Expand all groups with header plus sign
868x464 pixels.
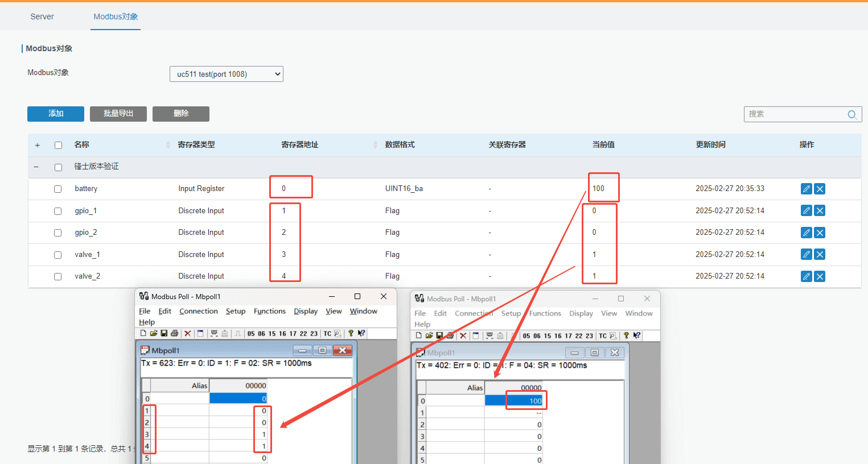pos(38,145)
